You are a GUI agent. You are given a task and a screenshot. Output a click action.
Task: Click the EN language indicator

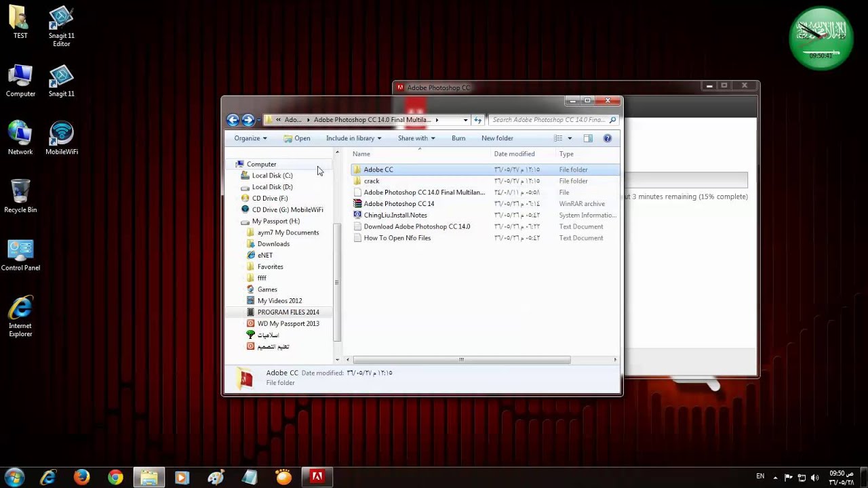coord(760,476)
